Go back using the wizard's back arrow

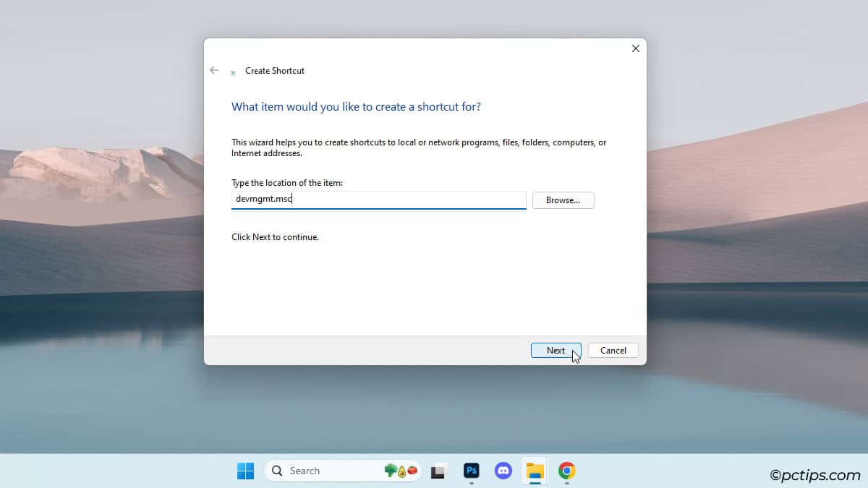(214, 70)
